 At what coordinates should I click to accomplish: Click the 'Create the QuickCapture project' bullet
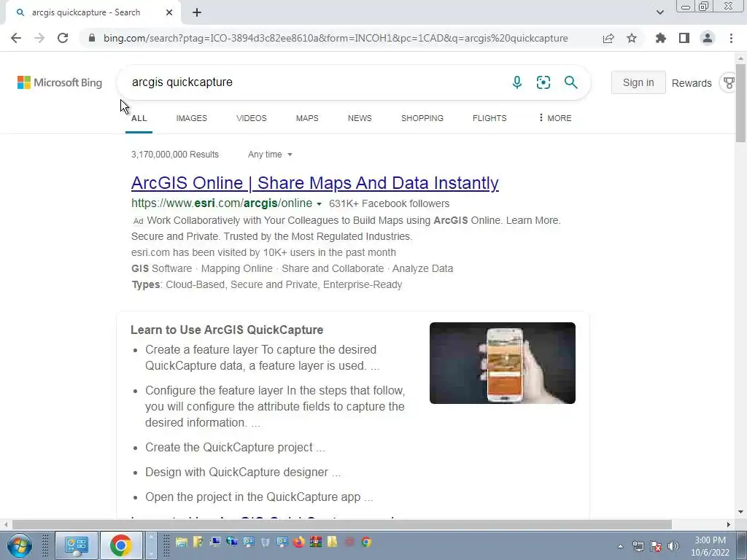235,447
